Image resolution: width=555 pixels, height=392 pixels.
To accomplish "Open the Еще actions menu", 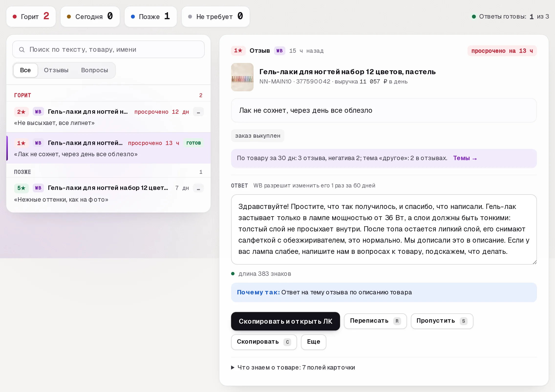I will click(x=314, y=342).
